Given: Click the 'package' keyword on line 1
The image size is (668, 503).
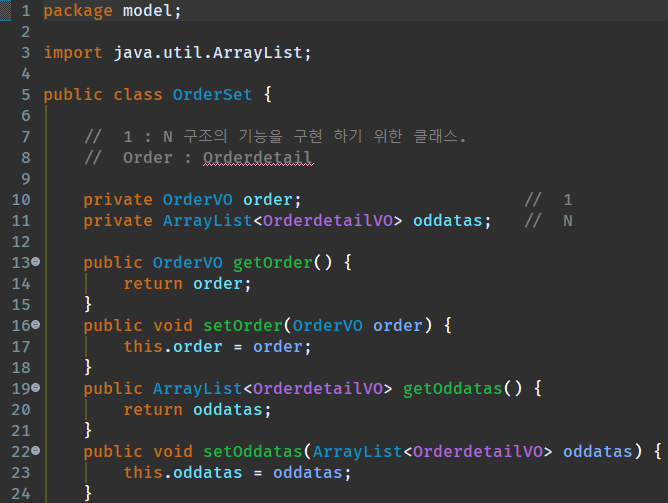Looking at the screenshot, I should pos(78,11).
